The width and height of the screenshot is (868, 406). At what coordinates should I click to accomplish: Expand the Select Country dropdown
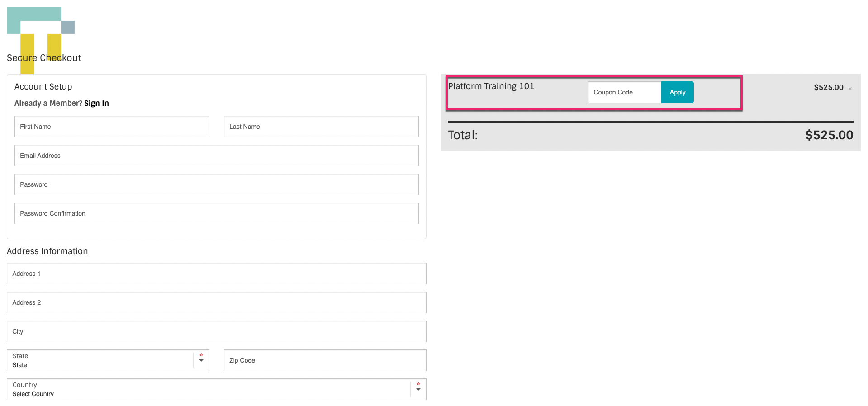coord(216,389)
